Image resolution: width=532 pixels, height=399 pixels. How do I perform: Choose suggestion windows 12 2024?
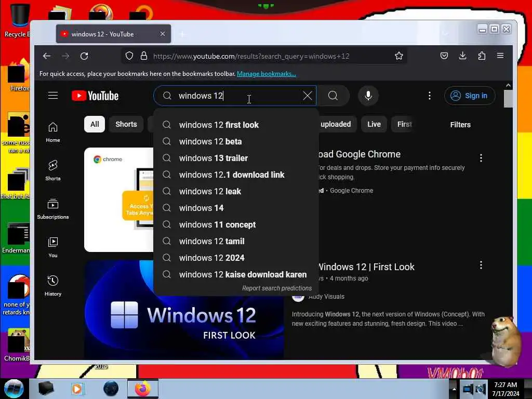coord(236,258)
